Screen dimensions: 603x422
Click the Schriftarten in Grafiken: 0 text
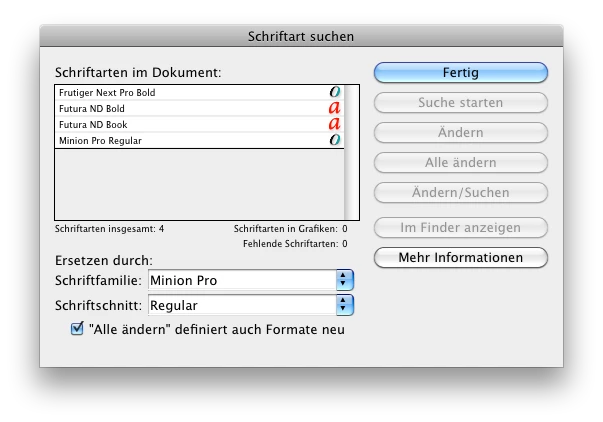[x=290, y=229]
